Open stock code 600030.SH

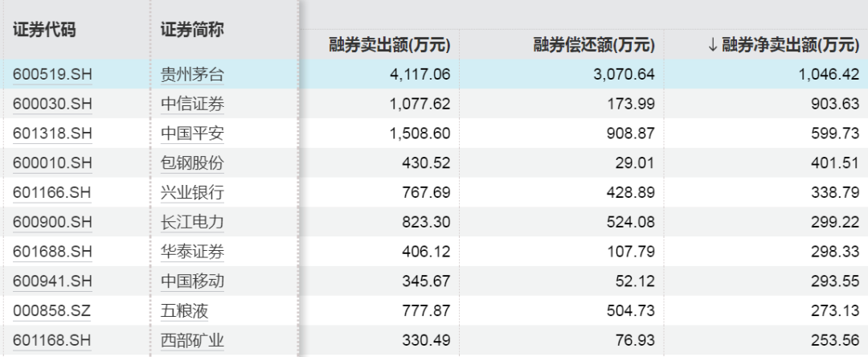coord(52,104)
